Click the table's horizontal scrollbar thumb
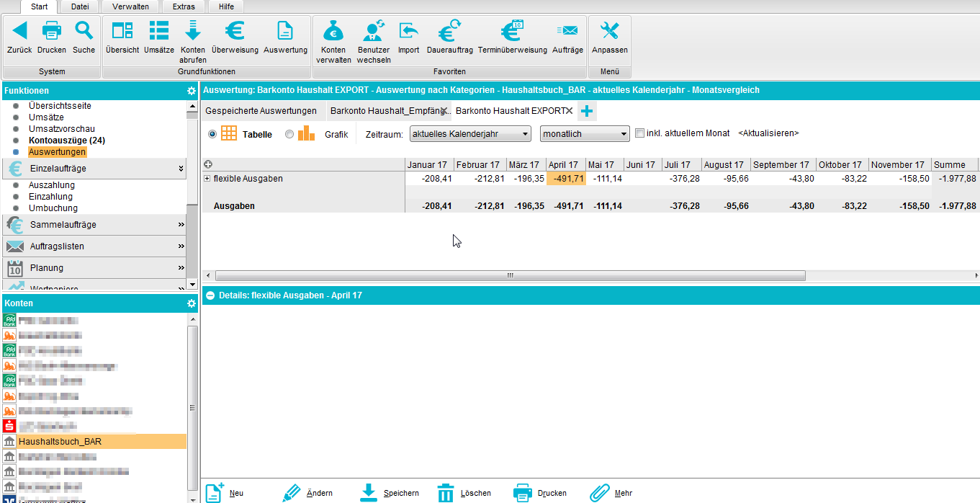The width and height of the screenshot is (980, 503). pos(510,275)
